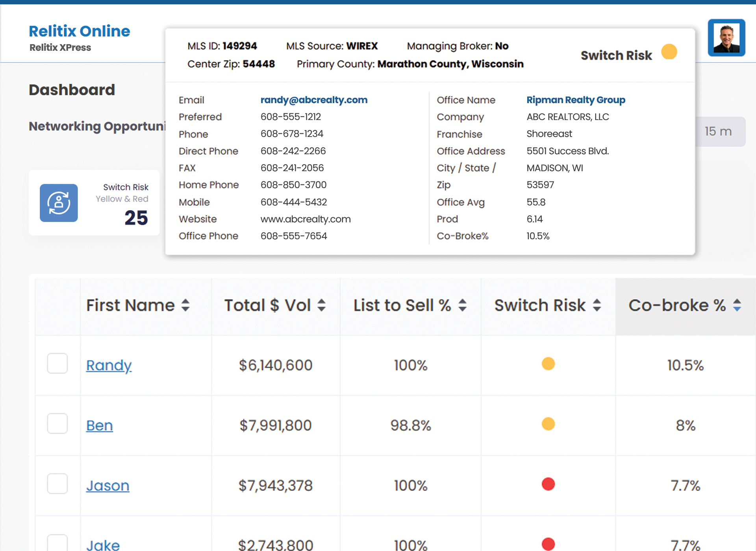
Task: Click Jason's red switch risk indicator
Action: tap(548, 484)
